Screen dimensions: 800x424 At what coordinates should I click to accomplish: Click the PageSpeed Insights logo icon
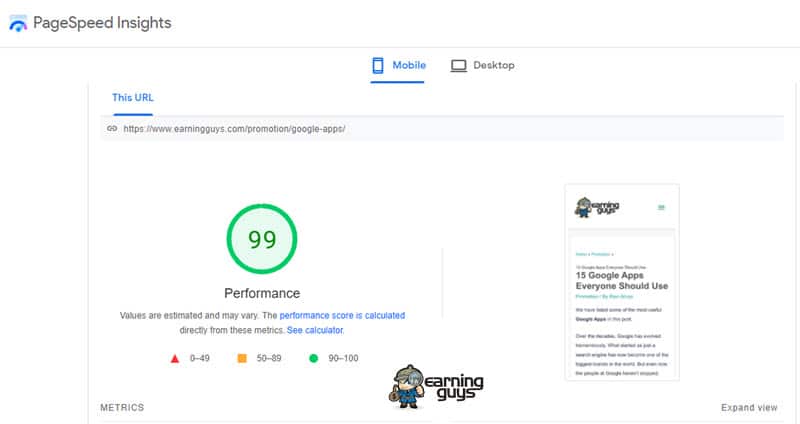18,23
